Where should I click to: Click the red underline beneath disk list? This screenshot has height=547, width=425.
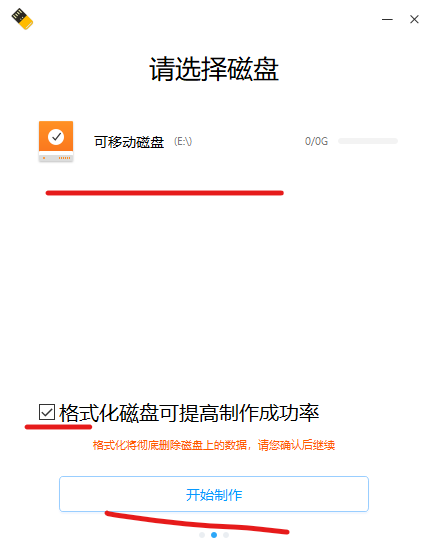coord(164,193)
